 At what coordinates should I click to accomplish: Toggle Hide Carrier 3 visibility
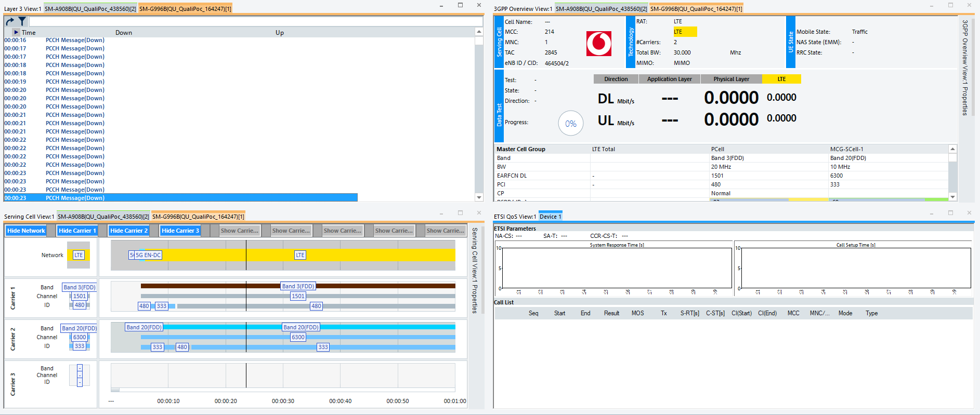click(180, 231)
